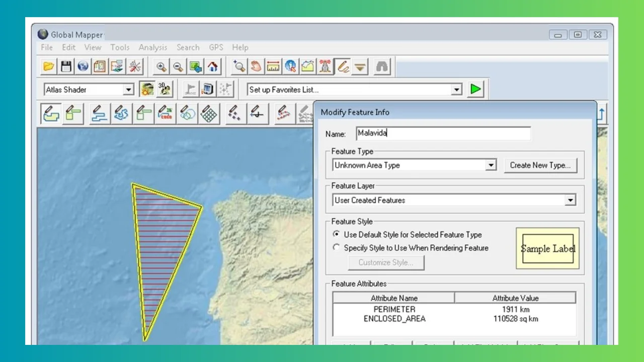Click the Attribute Name column header

[x=394, y=298]
